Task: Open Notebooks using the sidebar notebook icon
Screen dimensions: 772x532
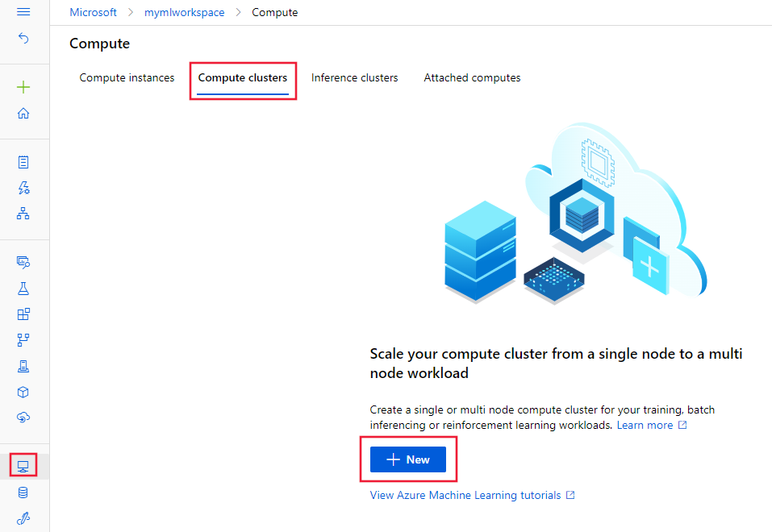Action: [x=23, y=162]
